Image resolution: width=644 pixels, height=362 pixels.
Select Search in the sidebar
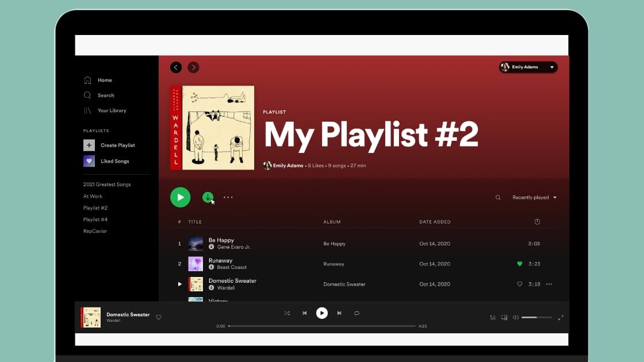click(106, 95)
